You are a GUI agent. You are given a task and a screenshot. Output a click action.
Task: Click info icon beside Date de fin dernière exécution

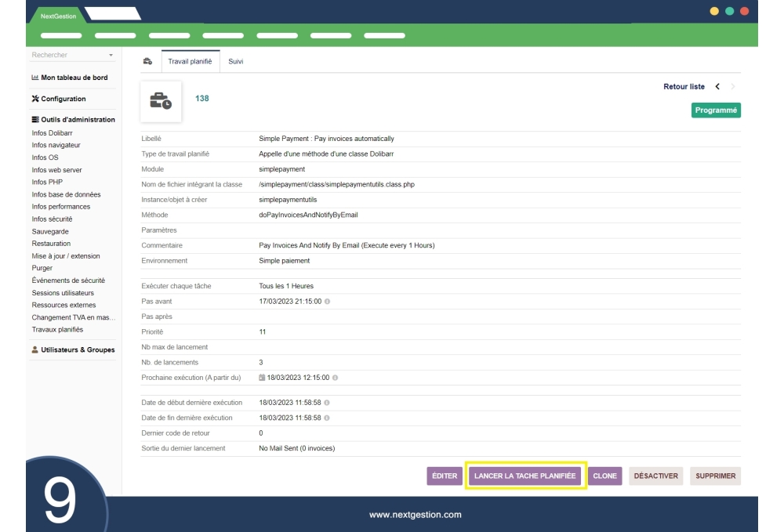click(x=326, y=418)
